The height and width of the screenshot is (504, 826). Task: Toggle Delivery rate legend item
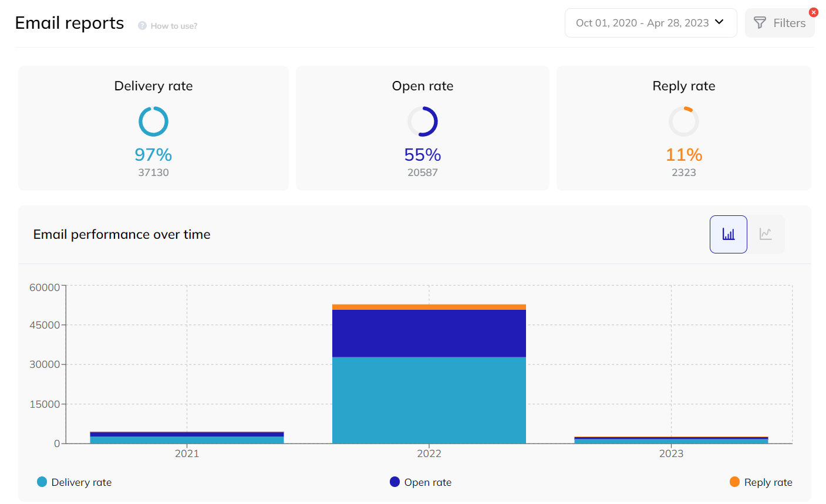coord(75,482)
